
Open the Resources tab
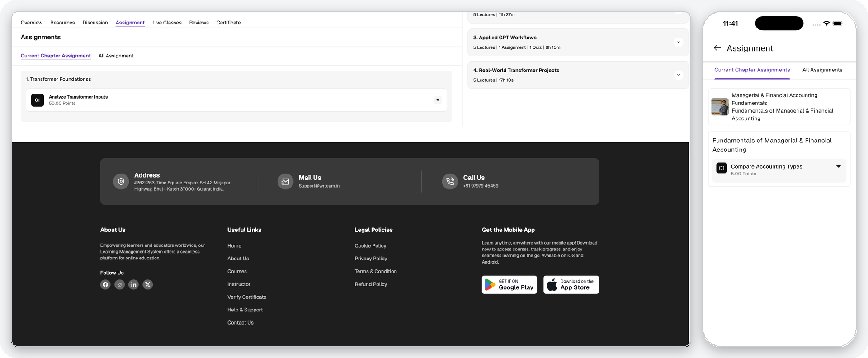click(x=62, y=23)
